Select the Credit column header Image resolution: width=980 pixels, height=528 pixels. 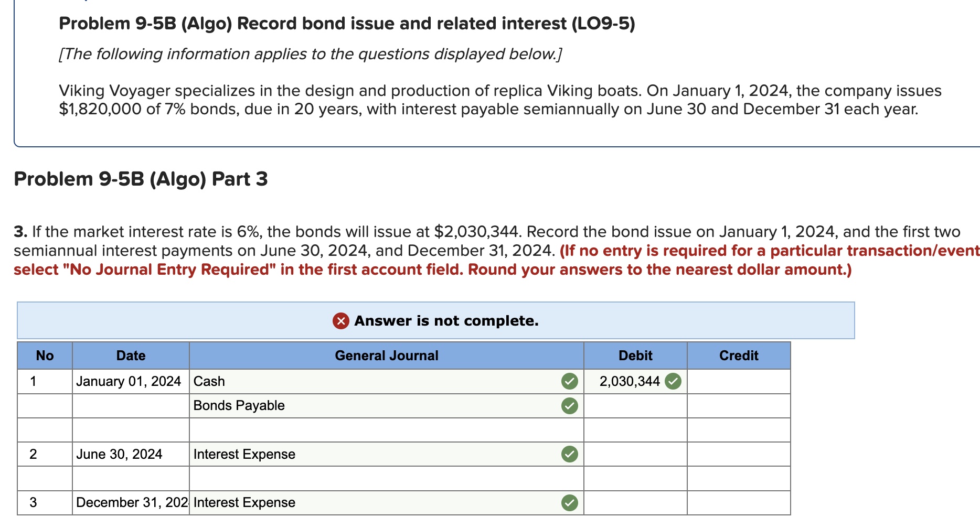tap(738, 355)
